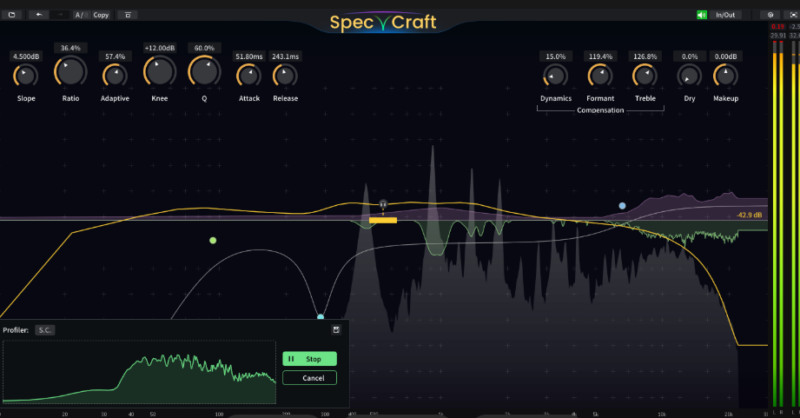Click the Knee knob

tap(160, 71)
